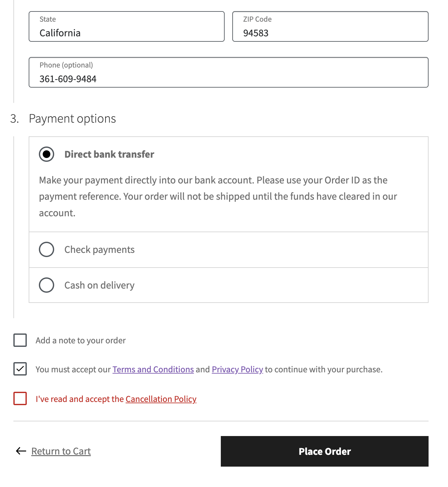
Task: Click the back arrow icon beside Return to Cart
Action: click(21, 451)
